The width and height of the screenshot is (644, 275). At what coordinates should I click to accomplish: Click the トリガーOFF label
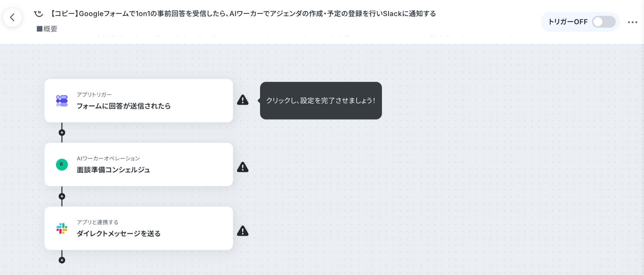(x=568, y=22)
